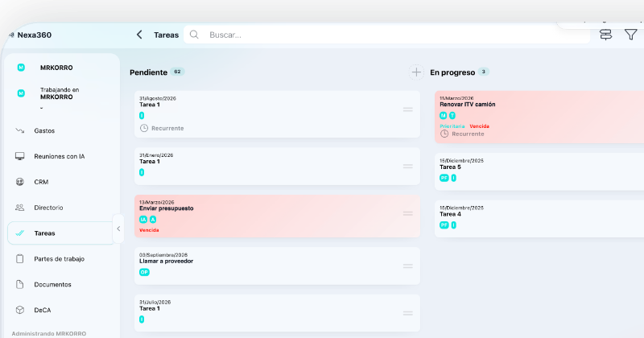Open the Llamar a proveedor task
The image size is (644, 338).
(x=277, y=266)
